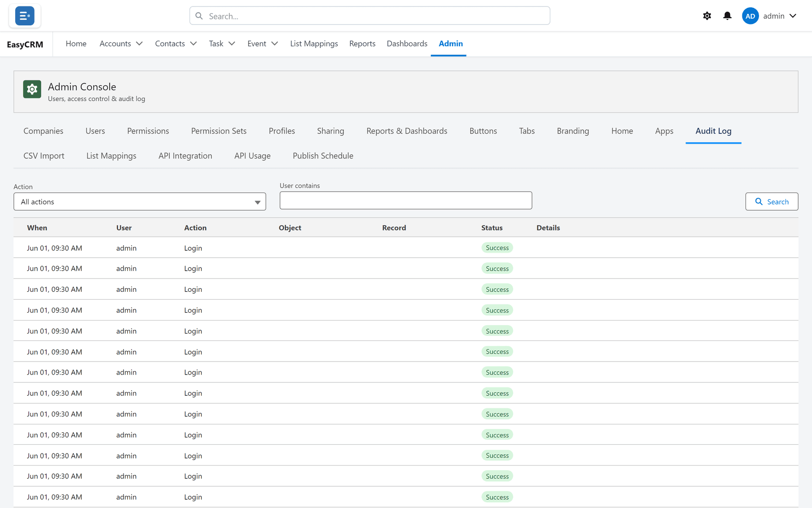Image resolution: width=812 pixels, height=508 pixels.
Task: Click the Search button for audit log
Action: (772, 202)
